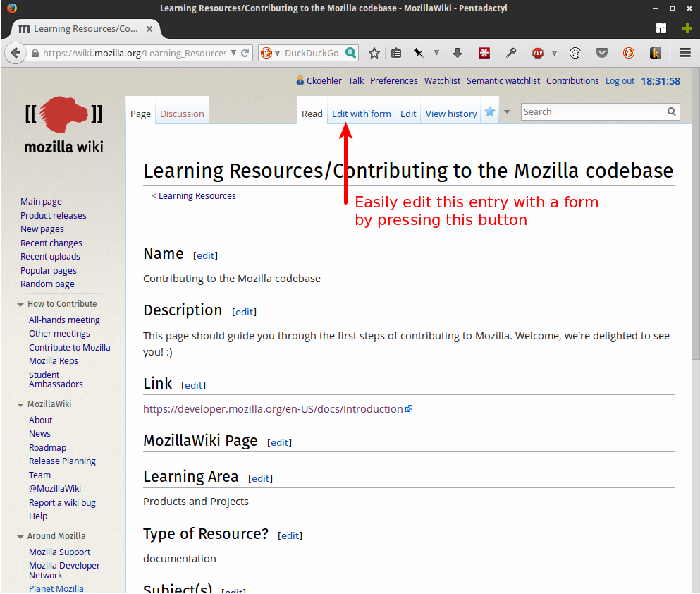Click the black K extension icon
This screenshot has width=700, height=594.
[x=655, y=53]
